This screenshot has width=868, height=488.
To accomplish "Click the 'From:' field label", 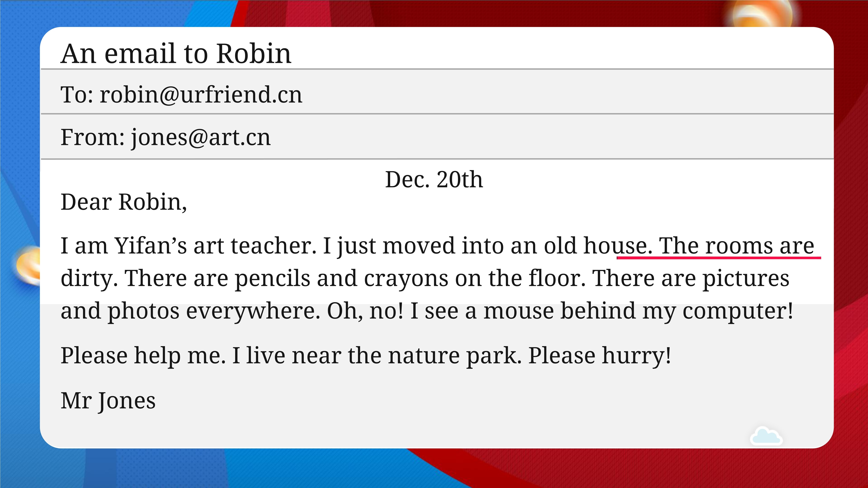I will (x=93, y=137).
